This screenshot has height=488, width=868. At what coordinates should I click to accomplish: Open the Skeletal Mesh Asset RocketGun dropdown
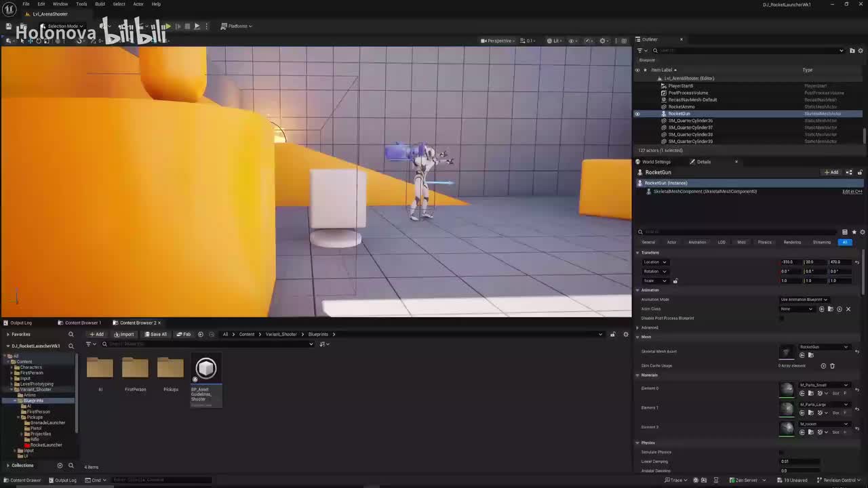click(823, 347)
